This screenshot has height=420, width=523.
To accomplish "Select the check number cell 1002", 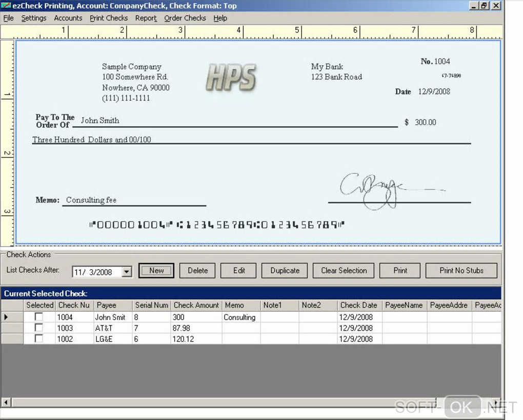I will 74,339.
